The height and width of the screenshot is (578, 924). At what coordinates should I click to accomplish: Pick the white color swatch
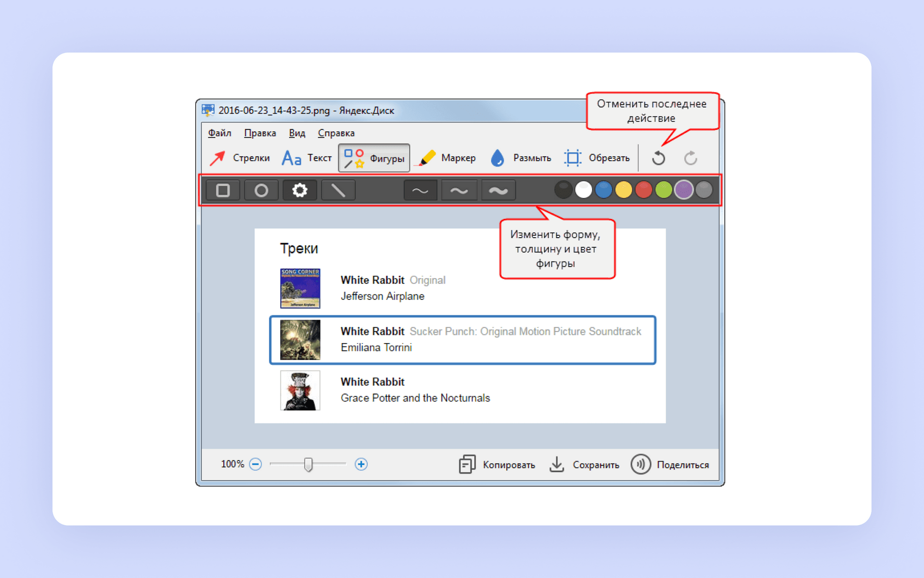click(583, 190)
